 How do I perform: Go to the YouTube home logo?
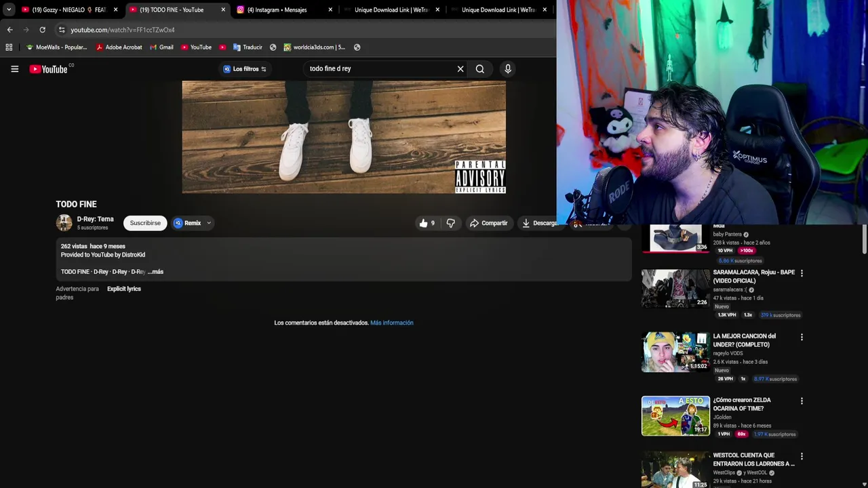tap(48, 69)
